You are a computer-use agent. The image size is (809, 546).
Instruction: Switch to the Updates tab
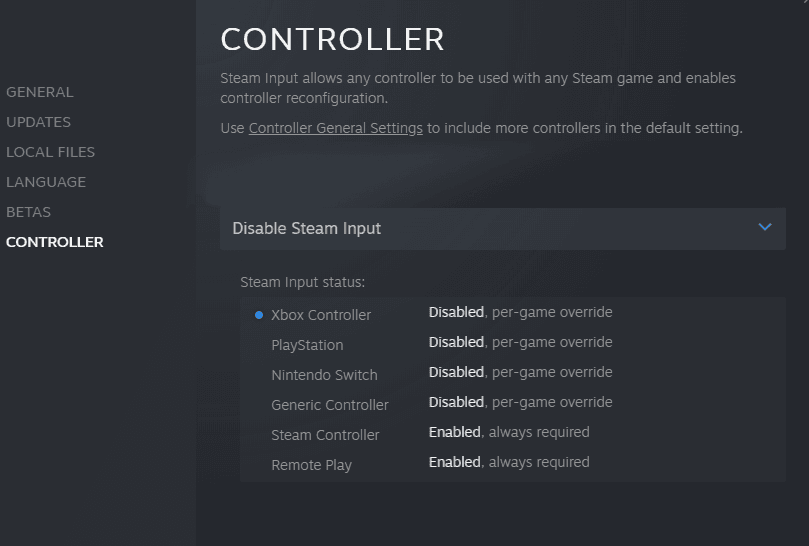tap(38, 122)
